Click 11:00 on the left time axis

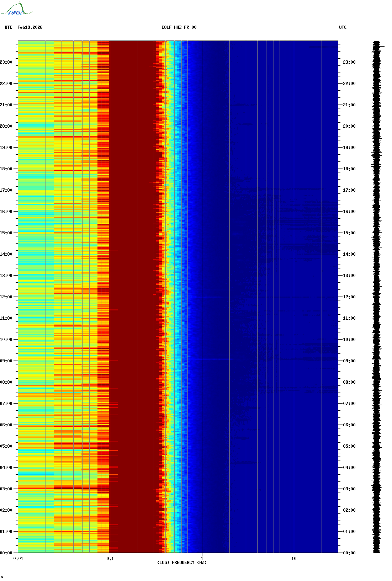pos(6,318)
